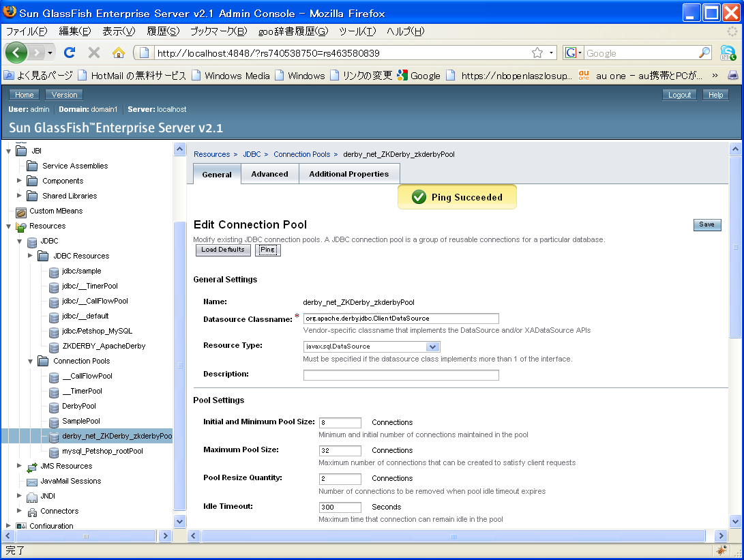Click the JMS Resources icon

[x=32, y=467]
